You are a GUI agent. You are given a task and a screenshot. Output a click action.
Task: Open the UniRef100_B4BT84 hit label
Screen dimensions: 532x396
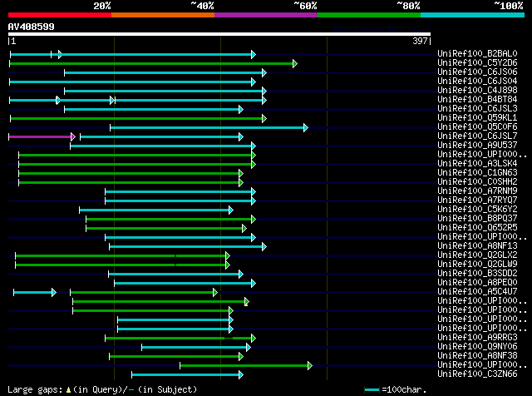(x=477, y=100)
